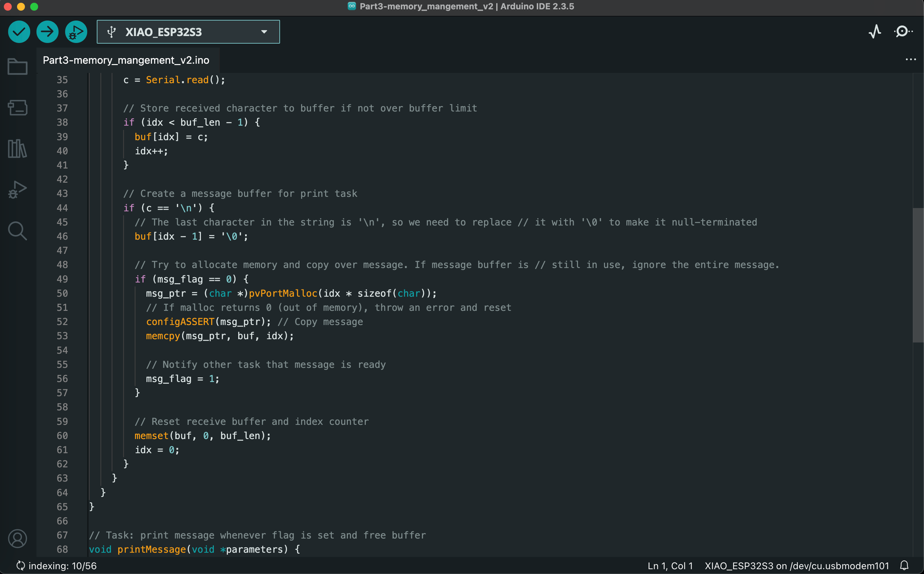
Task: Open the Serial Monitor
Action: [x=903, y=32]
